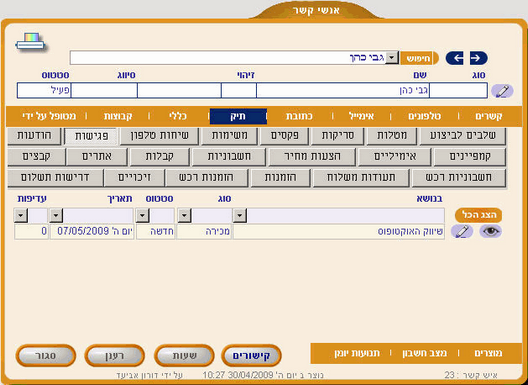Click the priority cell showing 0
The height and width of the screenshot is (385, 528).
pyautogui.click(x=31, y=232)
